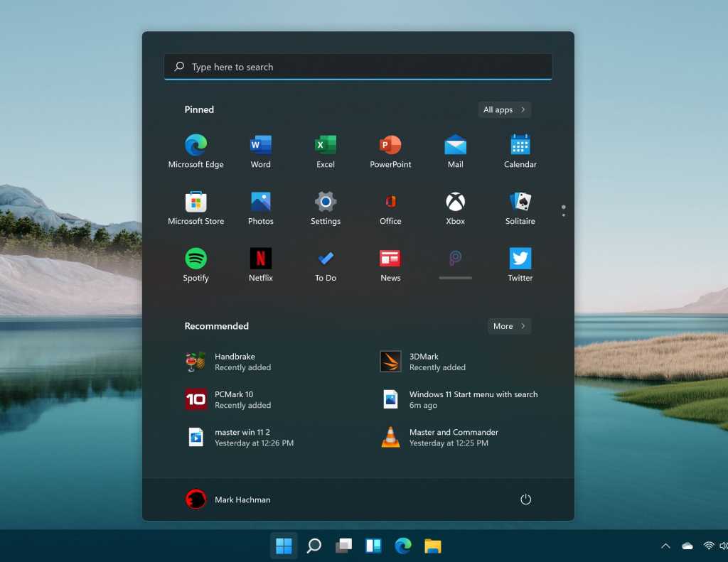Open Task View on the taskbar
The height and width of the screenshot is (562, 728).
pos(343,546)
